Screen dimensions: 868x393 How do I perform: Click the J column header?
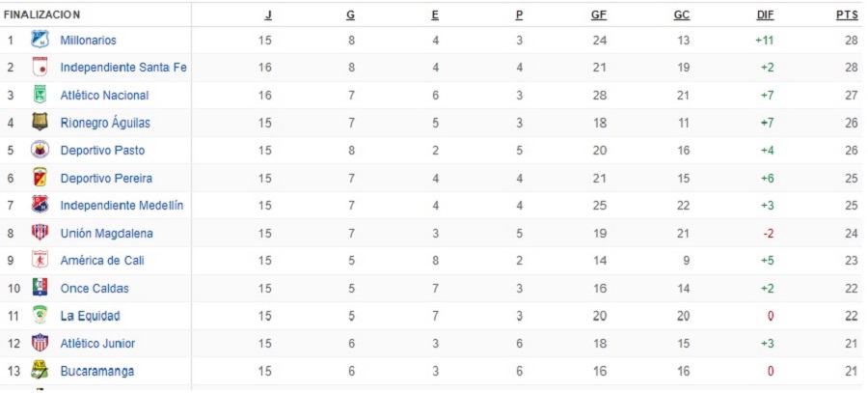point(267,15)
